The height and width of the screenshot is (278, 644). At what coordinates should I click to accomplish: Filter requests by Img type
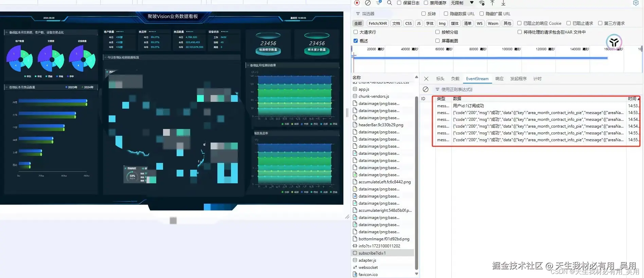(x=442, y=23)
